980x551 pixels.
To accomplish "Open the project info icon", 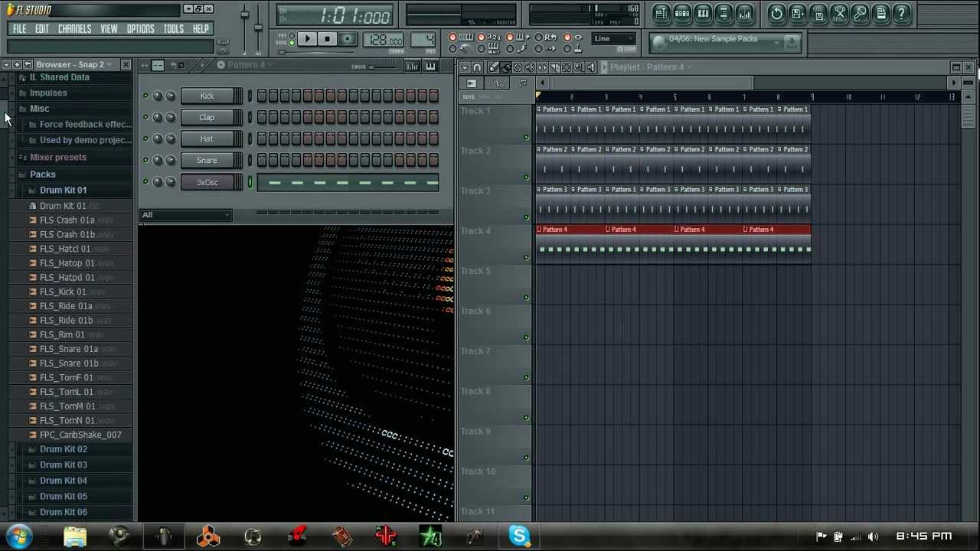I will [880, 13].
